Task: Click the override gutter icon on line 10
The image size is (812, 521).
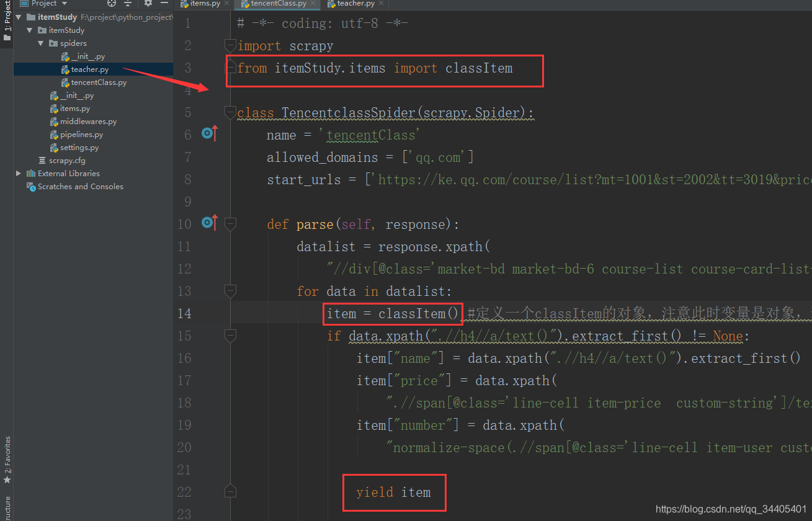Action: pos(210,223)
